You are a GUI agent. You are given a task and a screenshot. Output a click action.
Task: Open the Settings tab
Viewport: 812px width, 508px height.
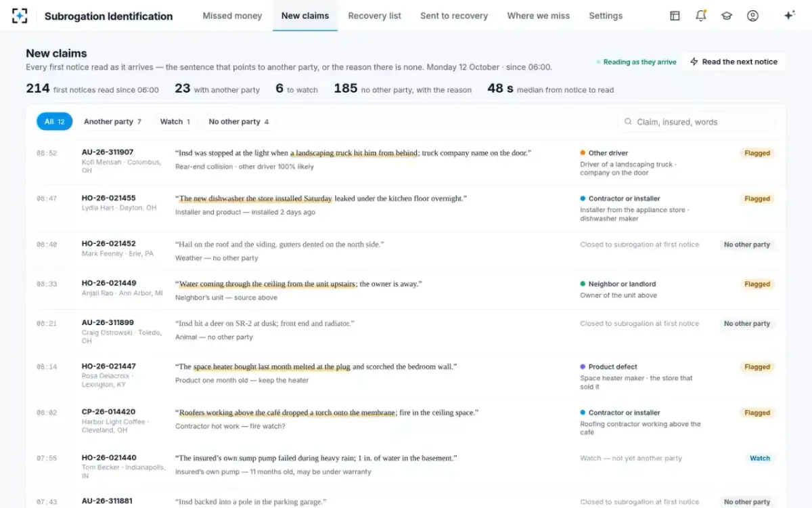(x=606, y=16)
